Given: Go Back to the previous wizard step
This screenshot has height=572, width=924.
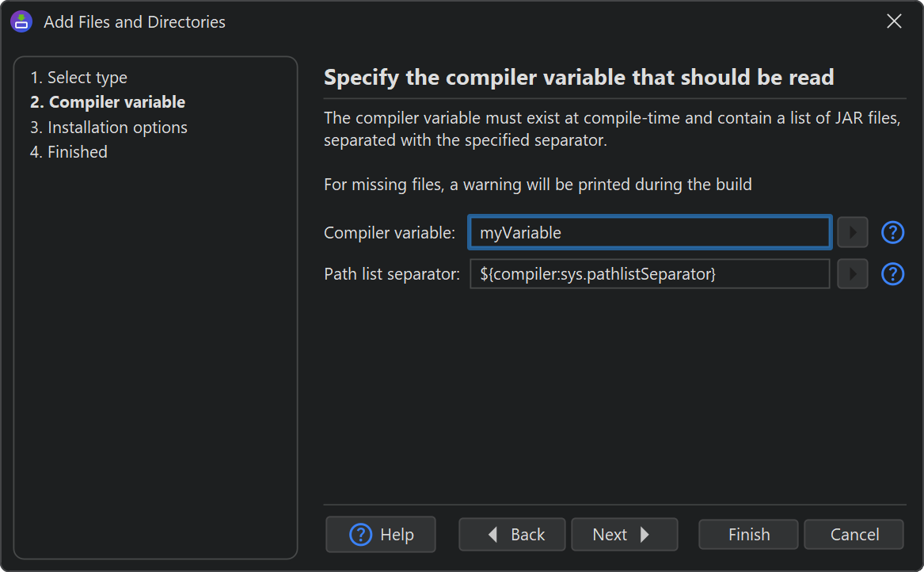Looking at the screenshot, I should tap(512, 534).
